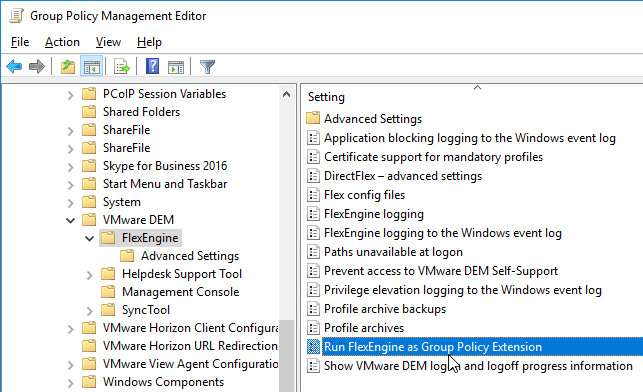
Task: Select FlexEngine logging to the Windows event log
Action: tap(442, 233)
